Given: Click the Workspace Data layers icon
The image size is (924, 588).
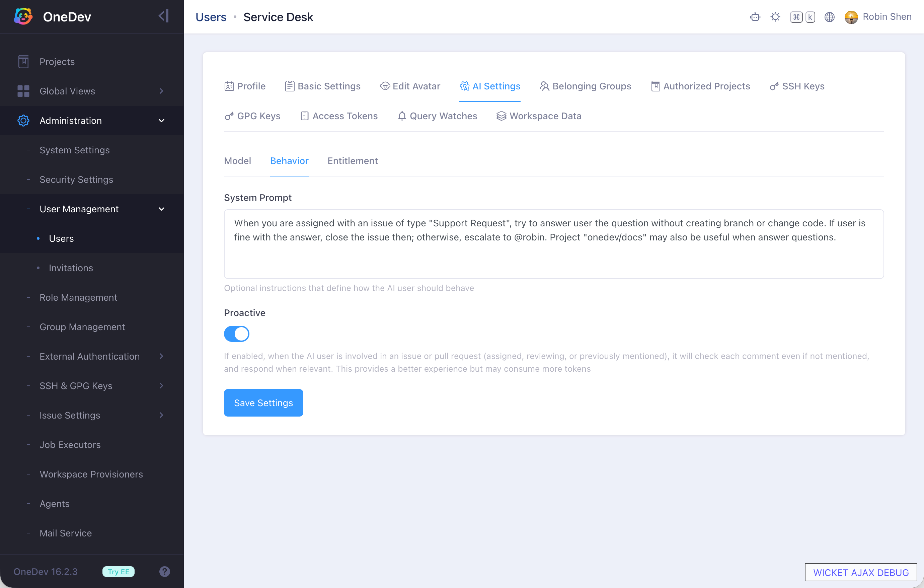Looking at the screenshot, I should [x=501, y=116].
